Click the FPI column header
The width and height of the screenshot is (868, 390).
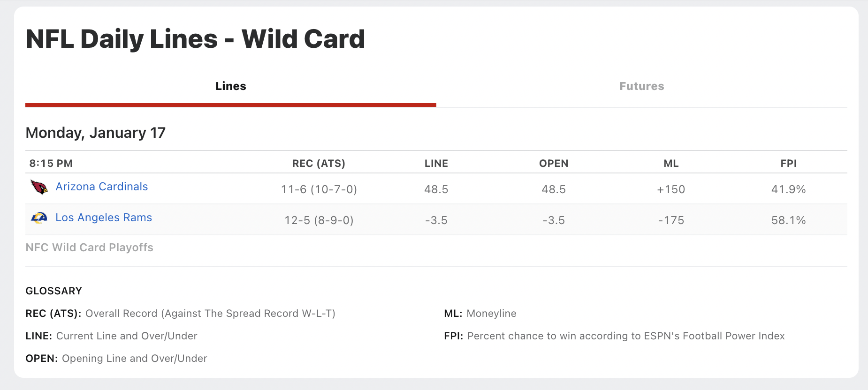[789, 164]
